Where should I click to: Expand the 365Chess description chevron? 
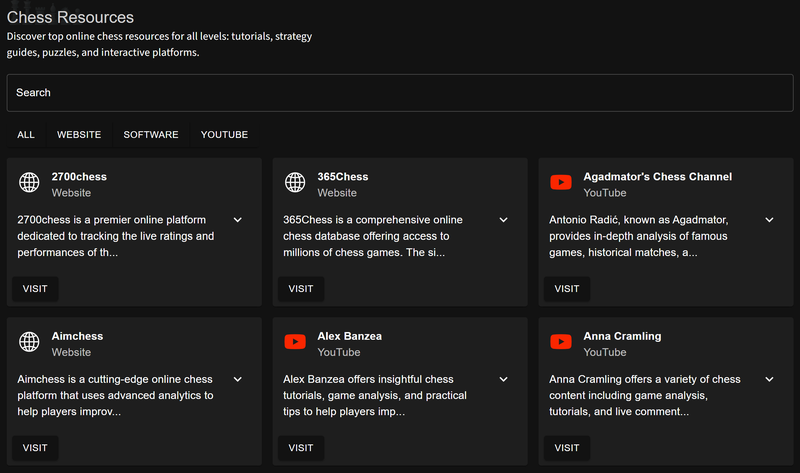click(x=504, y=220)
